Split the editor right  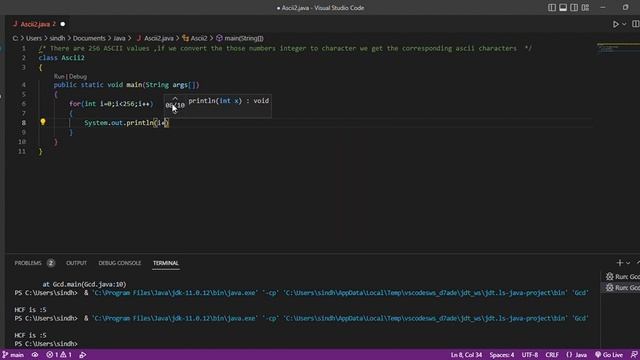[x=636, y=24]
